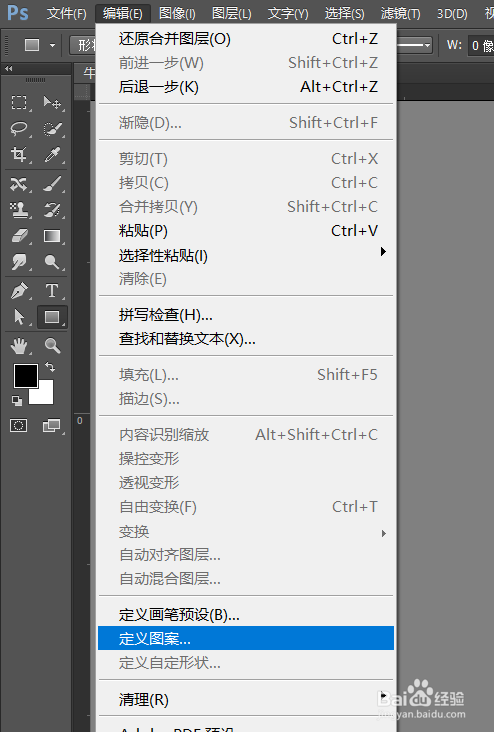The height and width of the screenshot is (732, 494).
Task: Select the Brush tool
Action: click(52, 184)
